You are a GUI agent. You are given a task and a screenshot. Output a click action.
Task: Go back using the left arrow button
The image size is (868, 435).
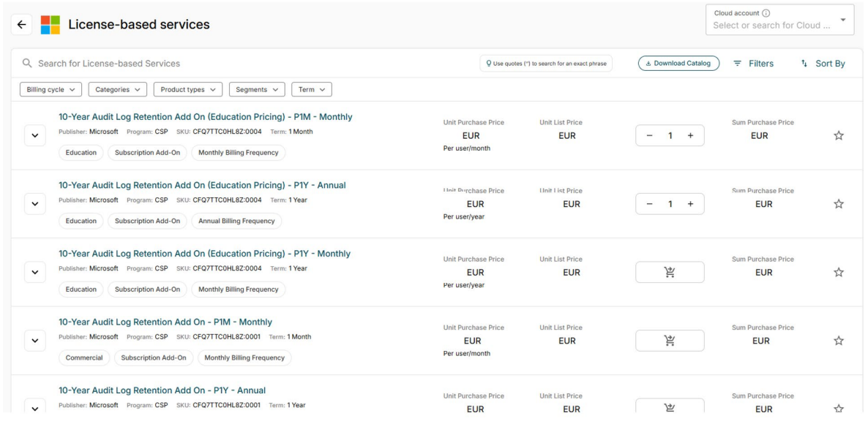21,24
